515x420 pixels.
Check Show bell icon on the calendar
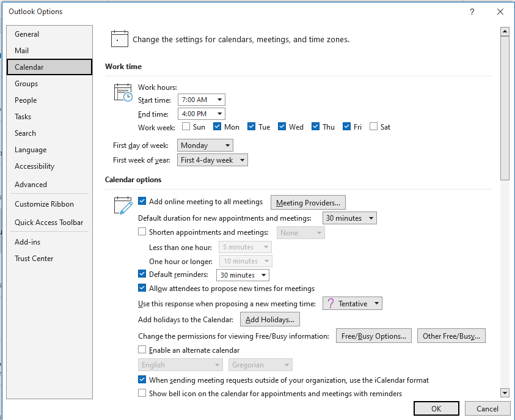tap(142, 394)
